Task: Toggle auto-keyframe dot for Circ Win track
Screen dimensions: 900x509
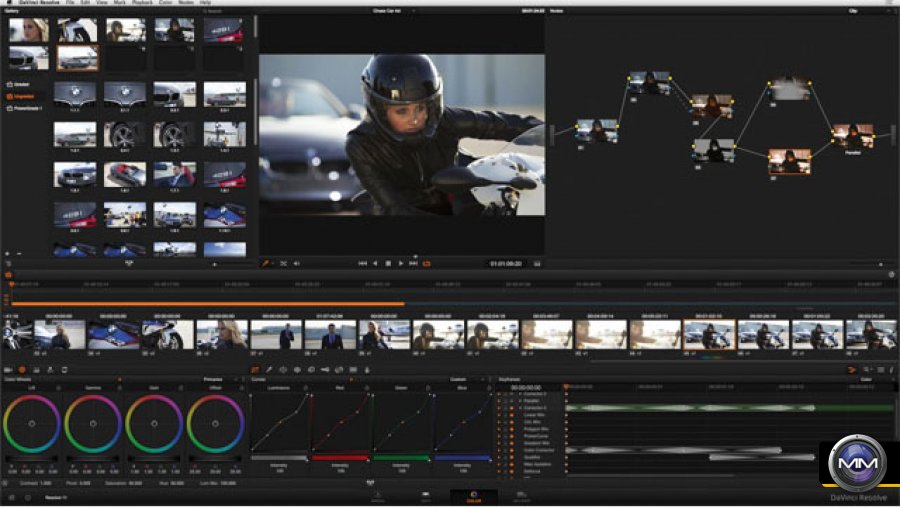Action: point(512,422)
